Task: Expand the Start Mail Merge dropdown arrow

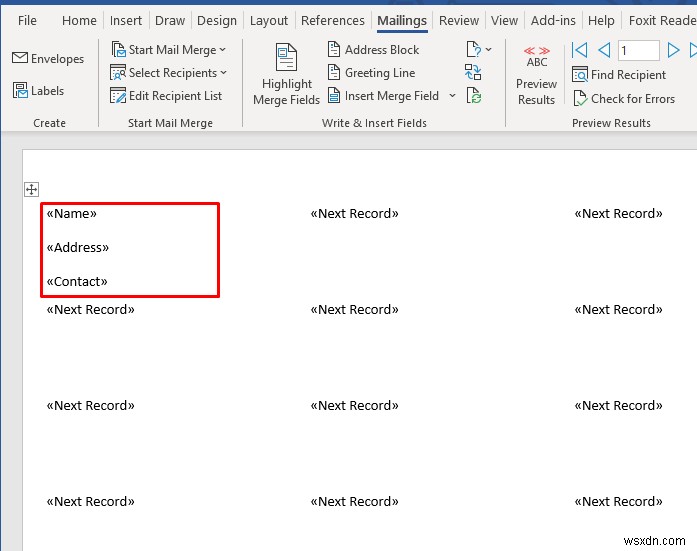Action: [223, 50]
